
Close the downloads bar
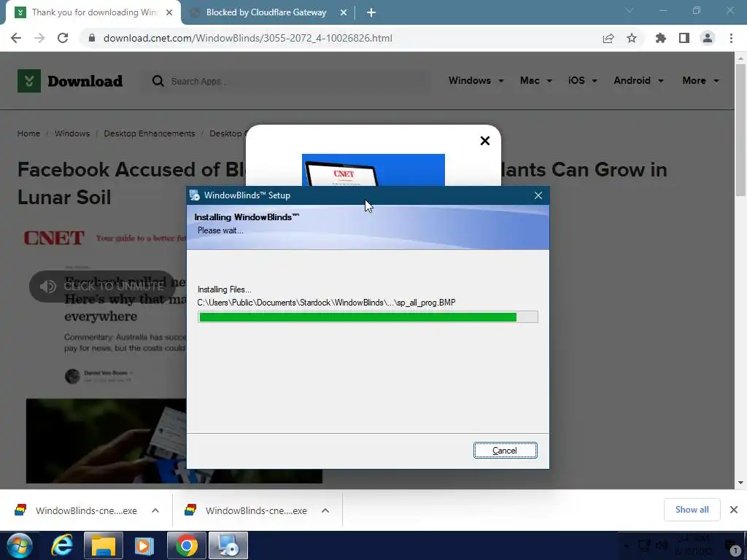(734, 510)
